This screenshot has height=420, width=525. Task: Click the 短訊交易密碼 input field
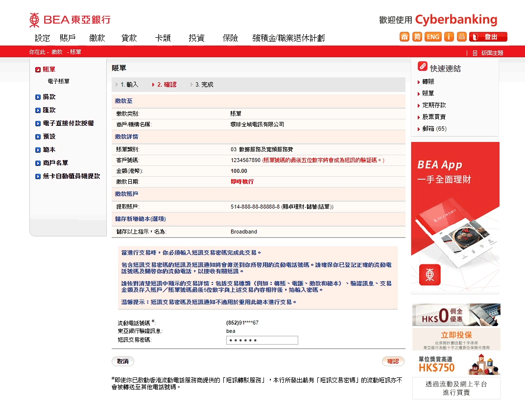click(x=262, y=340)
